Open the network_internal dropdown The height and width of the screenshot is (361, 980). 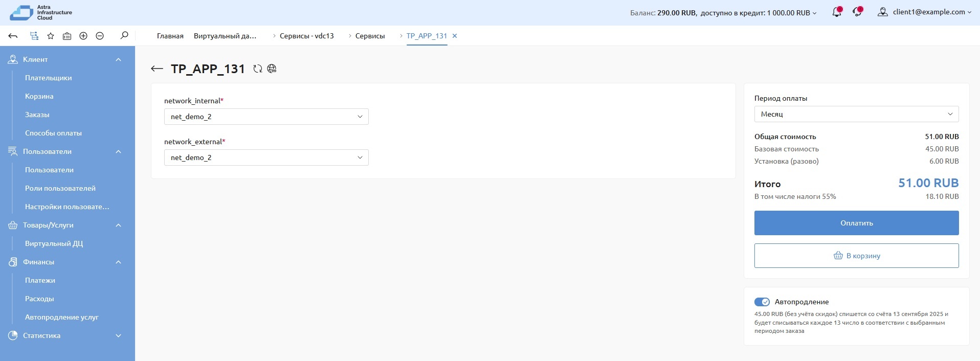coord(266,117)
